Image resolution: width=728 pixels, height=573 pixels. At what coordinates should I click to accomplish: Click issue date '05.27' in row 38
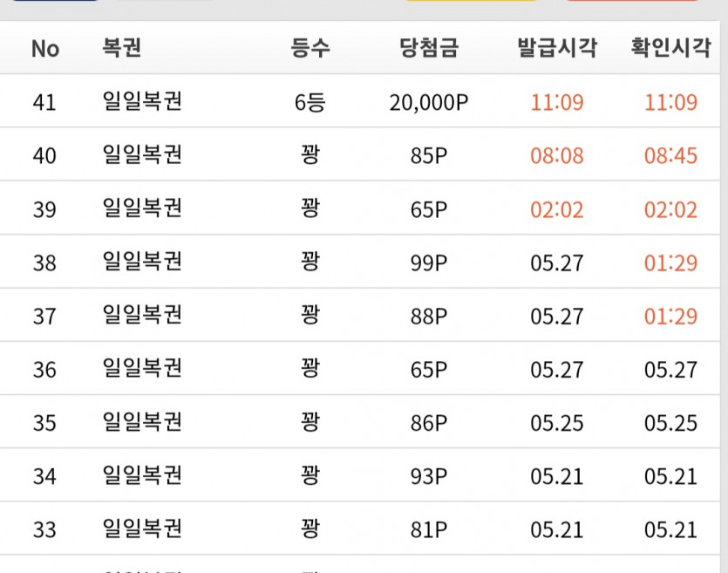tap(557, 263)
